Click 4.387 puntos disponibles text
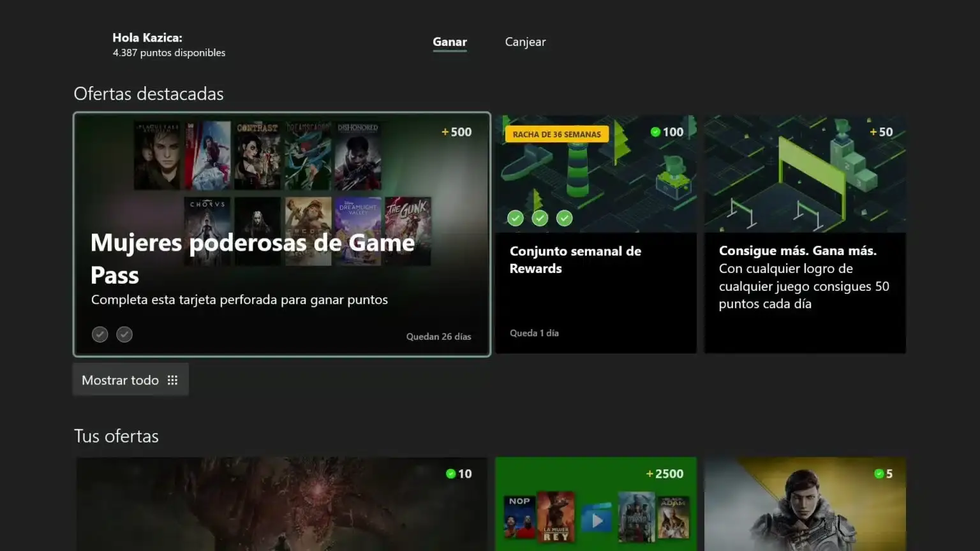The height and width of the screenshot is (551, 980). point(169,53)
